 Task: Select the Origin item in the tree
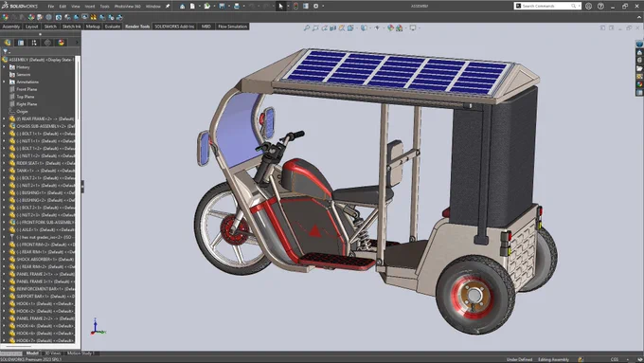click(x=22, y=112)
